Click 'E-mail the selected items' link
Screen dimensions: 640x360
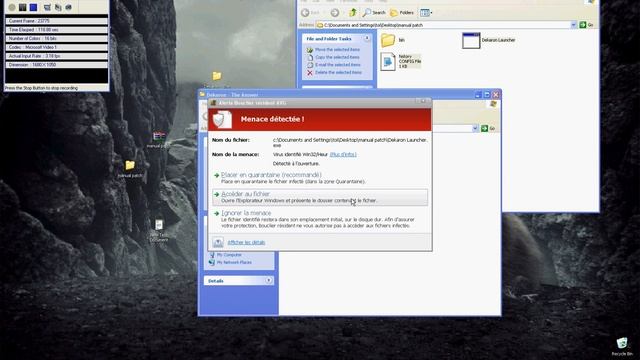coord(338,64)
